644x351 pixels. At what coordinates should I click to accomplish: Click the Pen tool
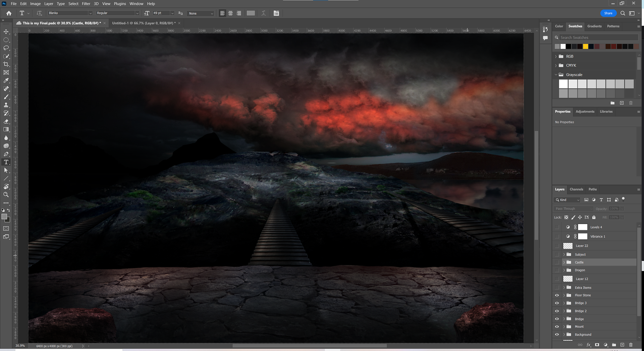6,154
